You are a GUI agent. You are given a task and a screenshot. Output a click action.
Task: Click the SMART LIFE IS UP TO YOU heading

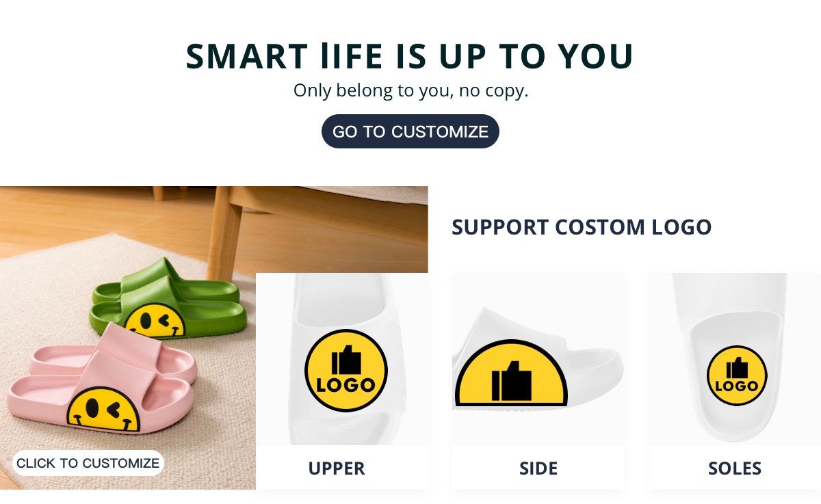pyautogui.click(x=410, y=57)
